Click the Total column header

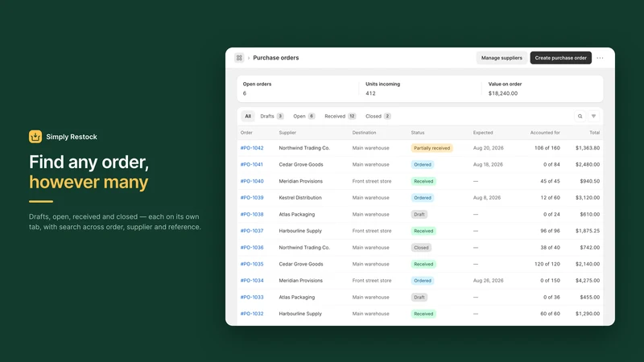tap(594, 133)
